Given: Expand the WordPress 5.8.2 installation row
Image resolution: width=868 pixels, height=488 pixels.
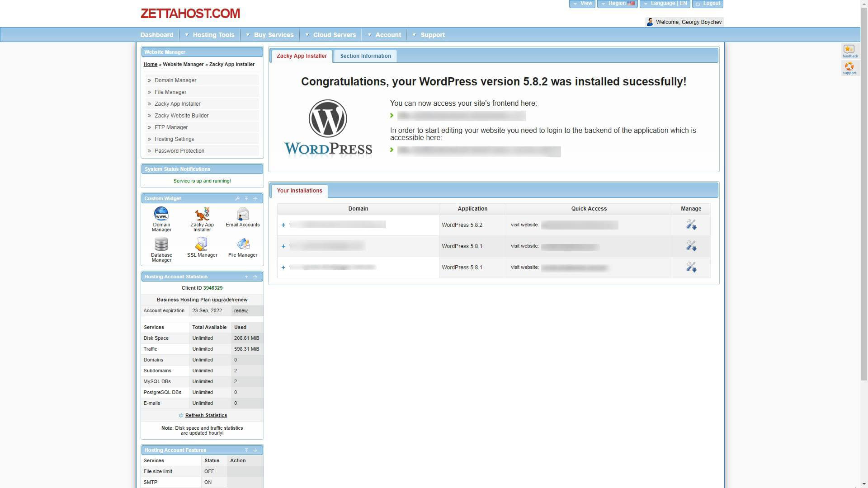Looking at the screenshot, I should pos(283,225).
